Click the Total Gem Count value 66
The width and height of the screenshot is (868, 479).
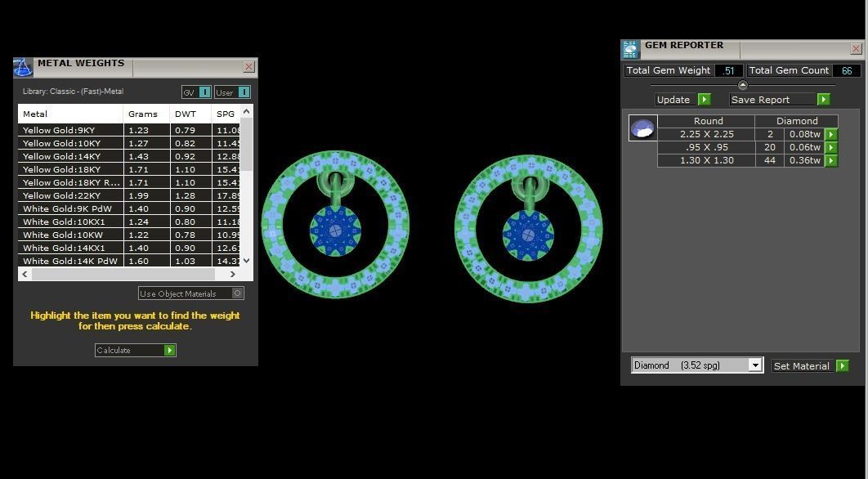[847, 70]
